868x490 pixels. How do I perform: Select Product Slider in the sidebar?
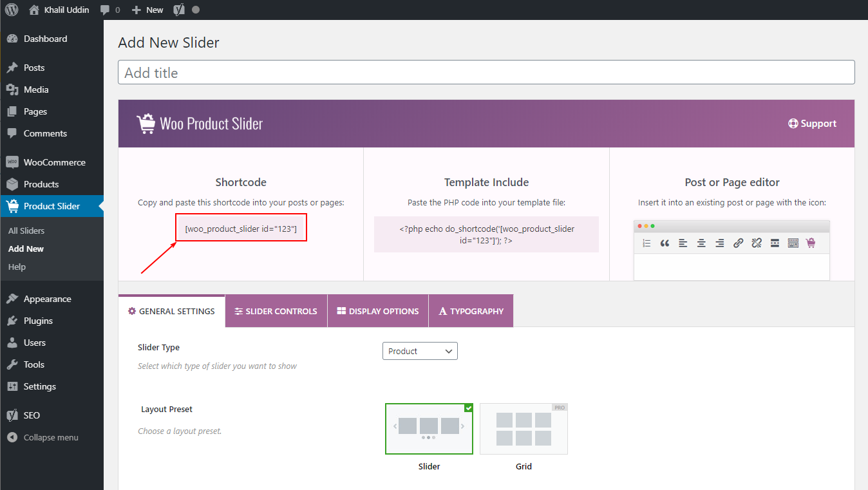coord(52,206)
